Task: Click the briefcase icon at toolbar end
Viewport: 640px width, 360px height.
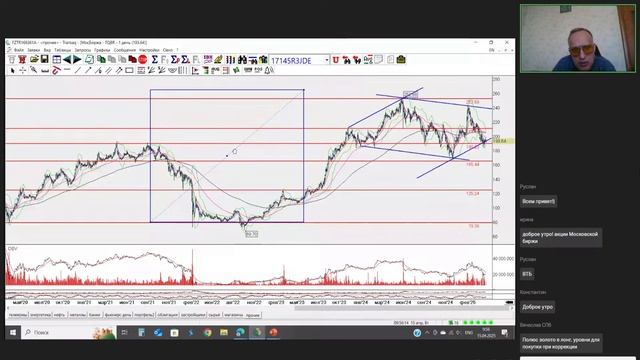Action: [x=401, y=60]
